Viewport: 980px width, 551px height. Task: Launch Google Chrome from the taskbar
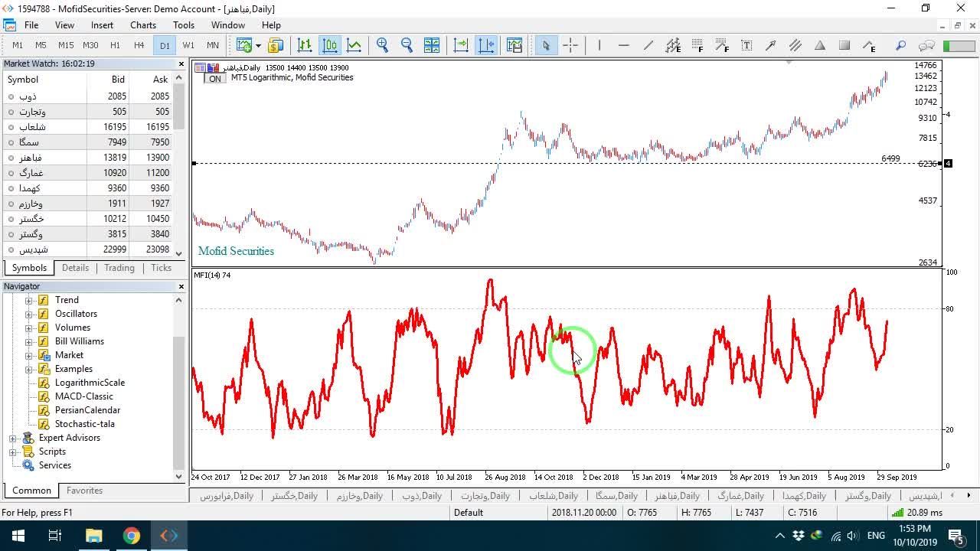132,536
